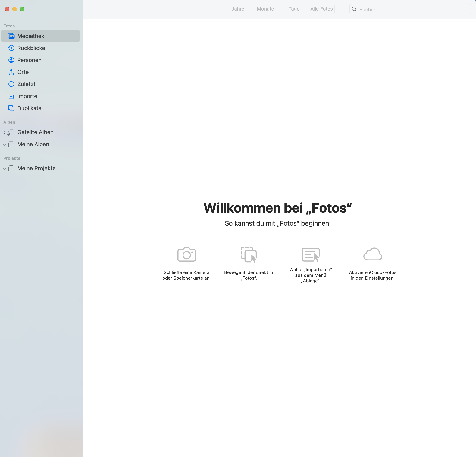The width and height of the screenshot is (476, 457).
Task: Select the Duplikate icon in sidebar
Action: pyautogui.click(x=11, y=108)
